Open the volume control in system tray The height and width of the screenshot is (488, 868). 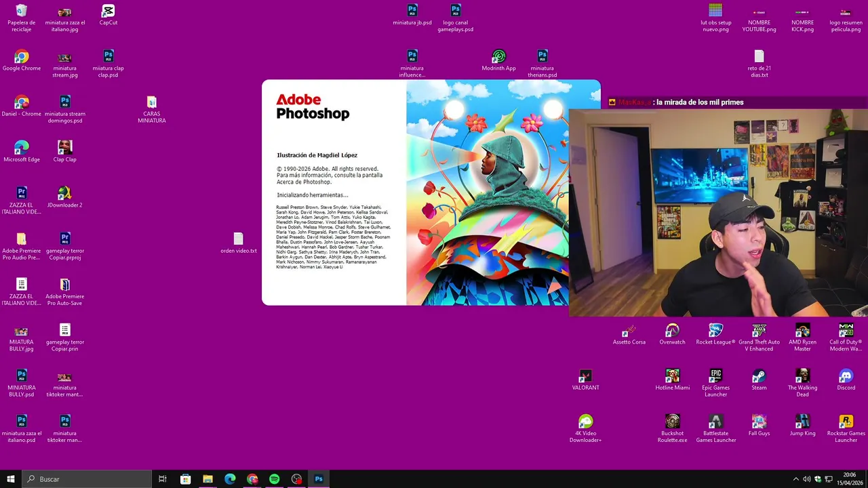point(806,479)
